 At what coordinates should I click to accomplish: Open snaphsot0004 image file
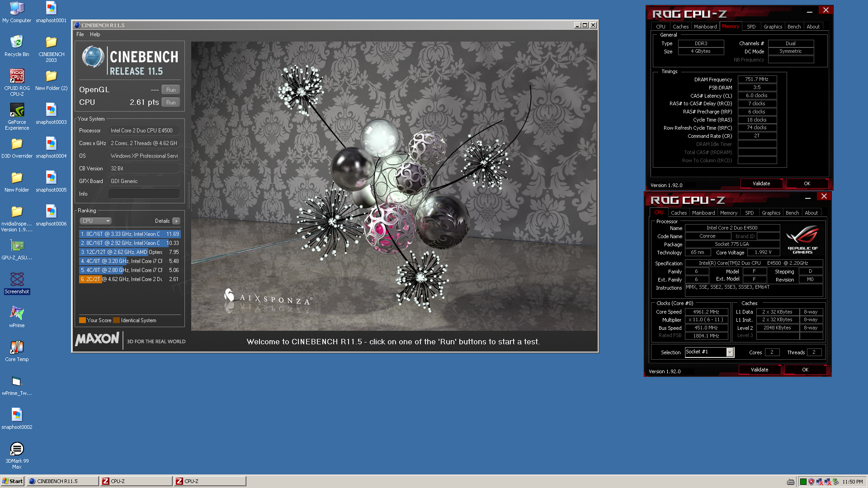tap(51, 148)
